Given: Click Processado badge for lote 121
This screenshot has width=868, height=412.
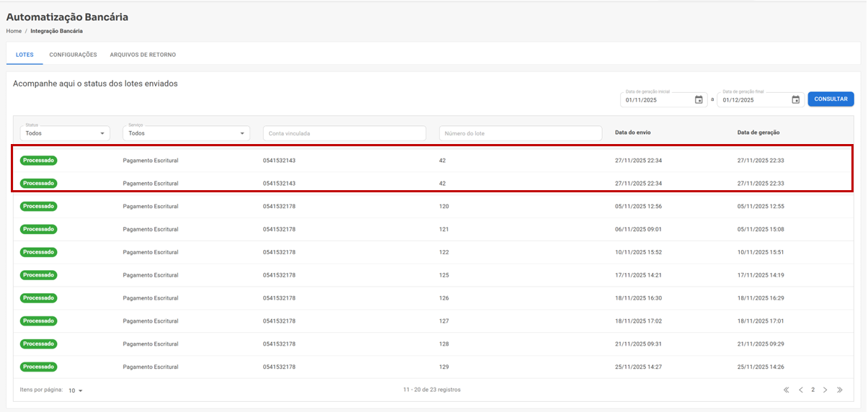Looking at the screenshot, I should pyautogui.click(x=39, y=229).
